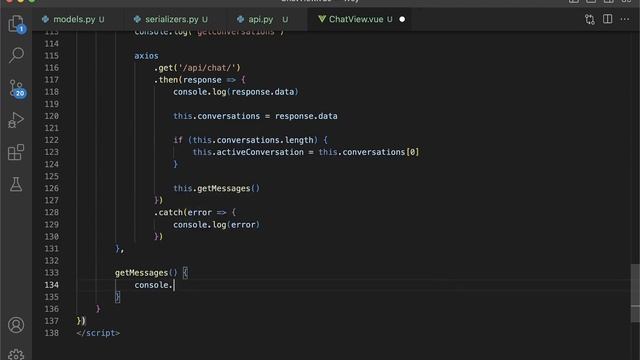Open the Extensions view icon
The image size is (640, 360).
[16, 152]
